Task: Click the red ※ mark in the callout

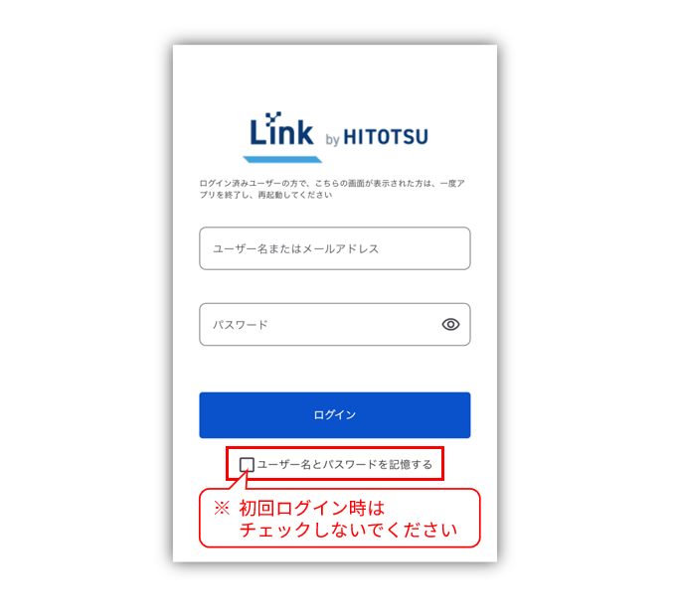Action: 222,508
